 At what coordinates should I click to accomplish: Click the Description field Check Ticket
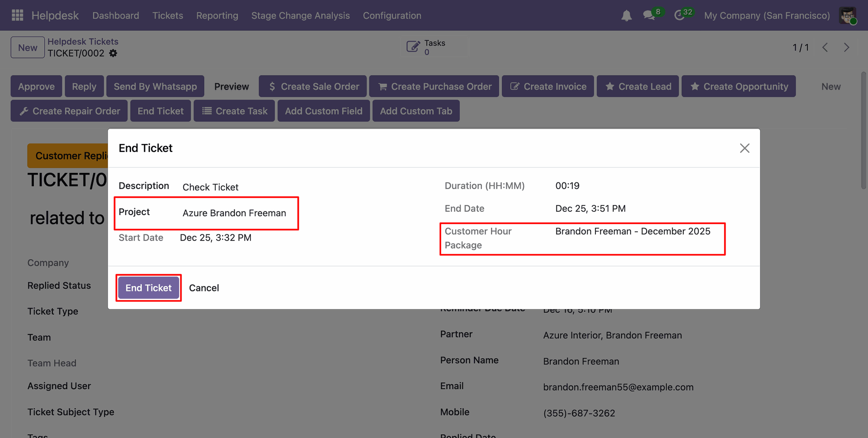point(210,187)
